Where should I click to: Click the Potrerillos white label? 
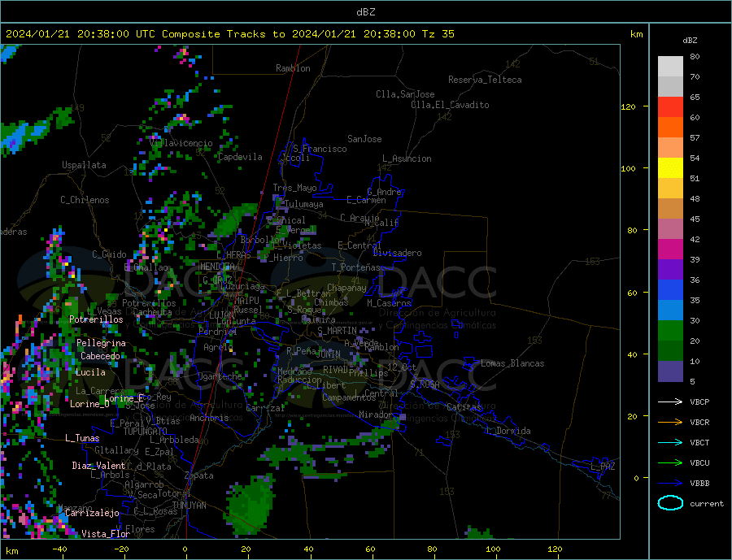tap(96, 319)
